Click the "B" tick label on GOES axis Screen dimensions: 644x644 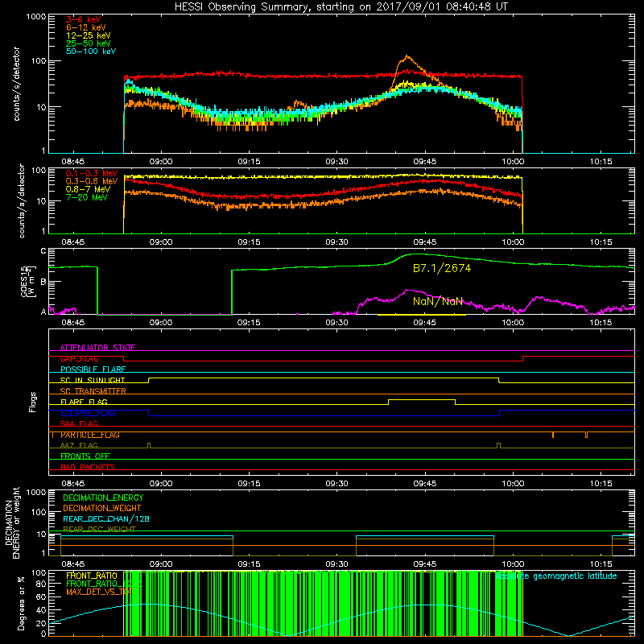coord(43,282)
